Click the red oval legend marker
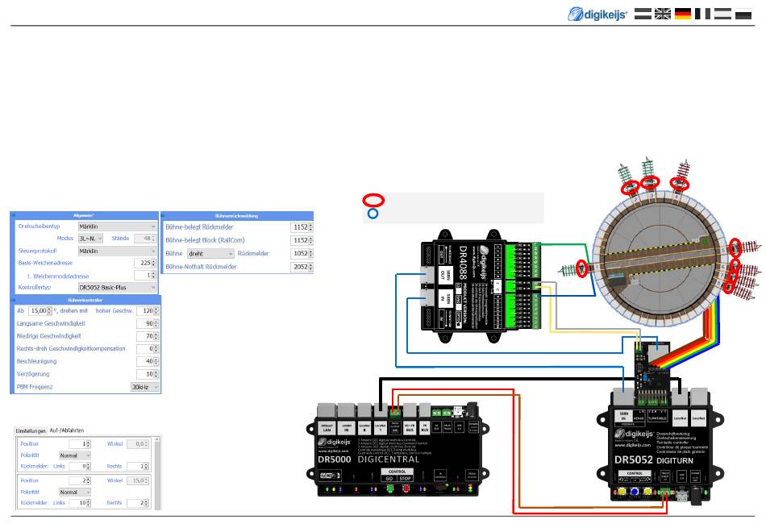This screenshot has height=532, width=766. (x=373, y=200)
